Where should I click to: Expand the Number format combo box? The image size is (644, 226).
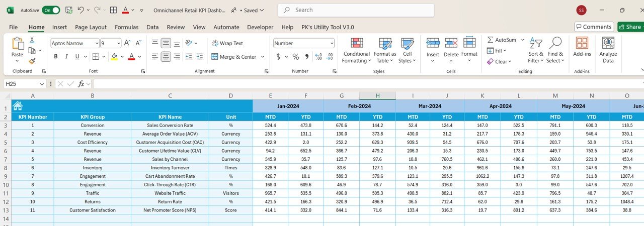coord(331,43)
